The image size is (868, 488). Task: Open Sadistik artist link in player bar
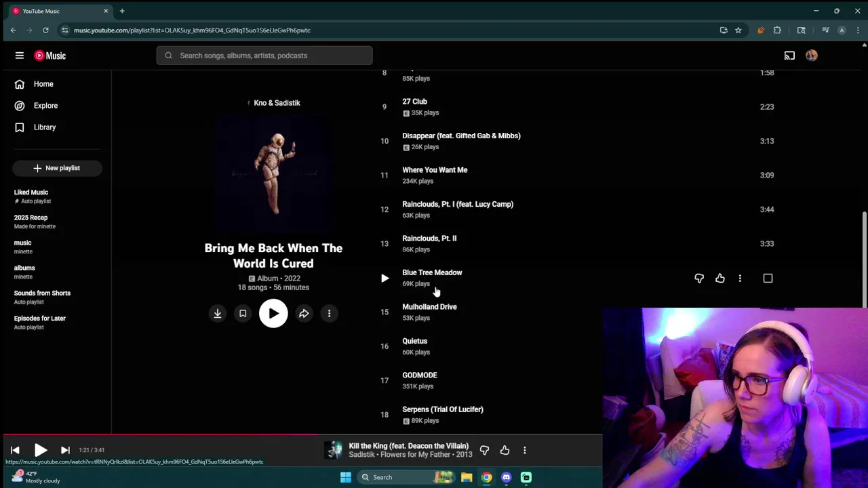362,454
